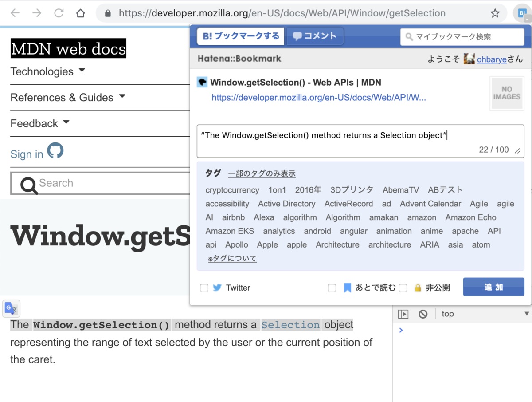Select the atom tag
This screenshot has height=402, width=532.
point(481,245)
